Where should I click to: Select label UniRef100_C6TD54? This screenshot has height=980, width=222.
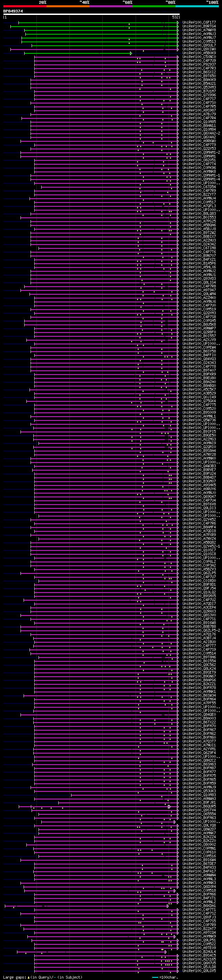click(199, 187)
